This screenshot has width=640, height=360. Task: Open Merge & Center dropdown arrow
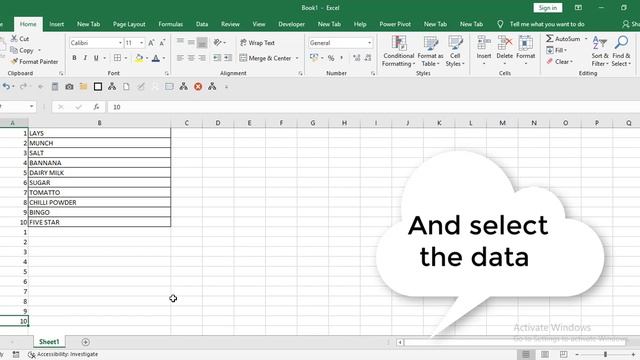(x=297, y=58)
